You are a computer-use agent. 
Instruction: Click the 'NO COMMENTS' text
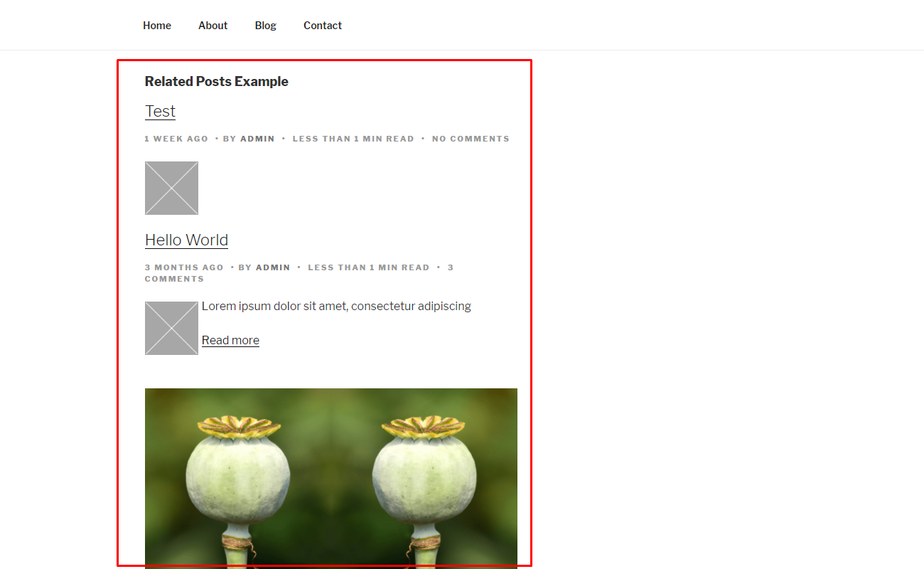point(471,139)
